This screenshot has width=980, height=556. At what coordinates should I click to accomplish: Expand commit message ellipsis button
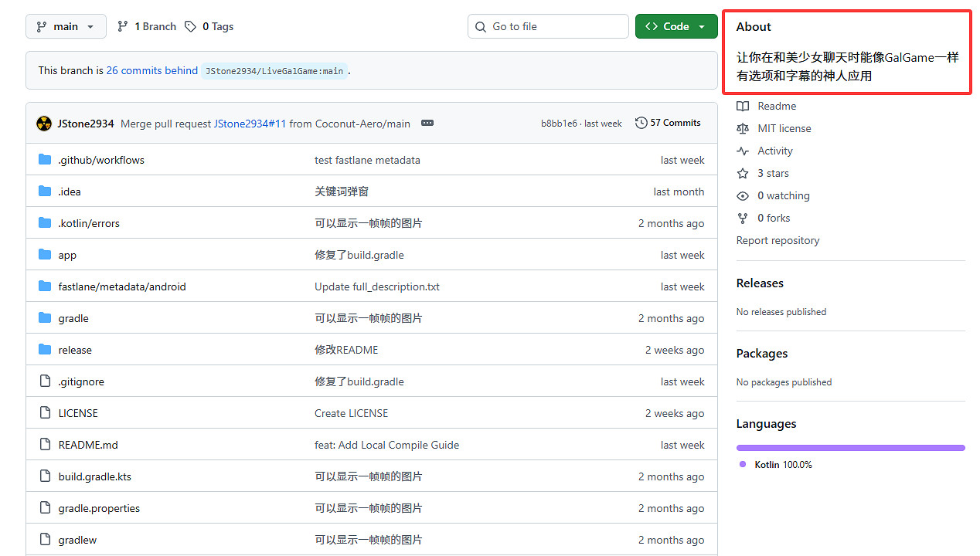click(x=427, y=124)
